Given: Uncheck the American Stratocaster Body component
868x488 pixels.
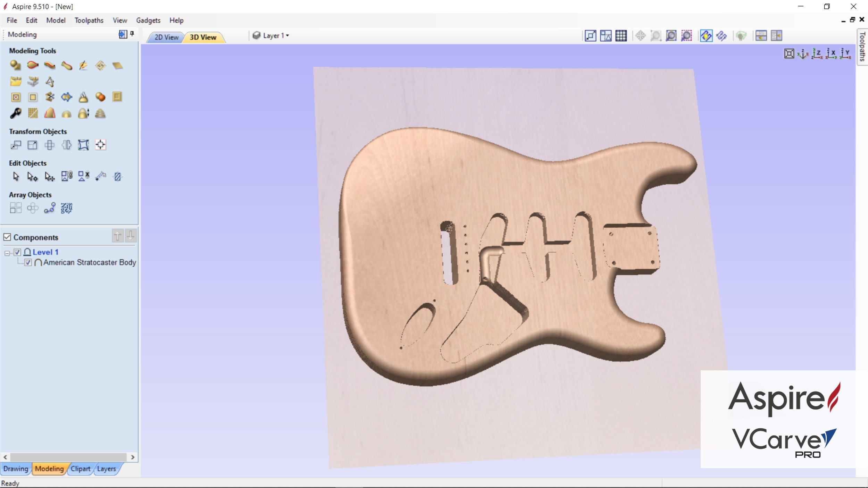Looking at the screenshot, I should [27, 263].
